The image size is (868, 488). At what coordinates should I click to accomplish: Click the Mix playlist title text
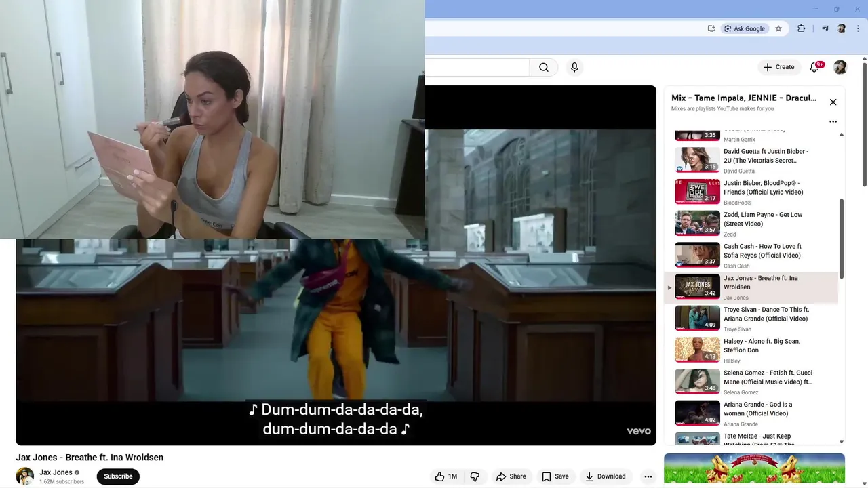click(744, 98)
